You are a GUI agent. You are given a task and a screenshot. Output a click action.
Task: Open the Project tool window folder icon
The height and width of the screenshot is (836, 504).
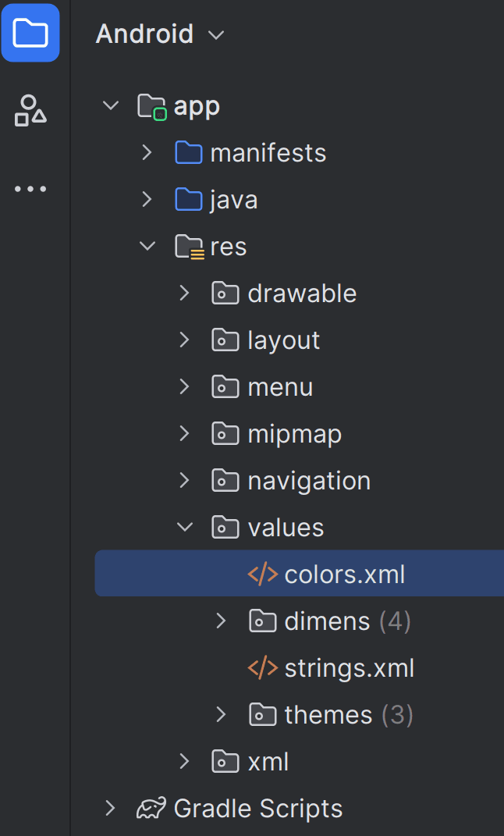click(x=30, y=33)
